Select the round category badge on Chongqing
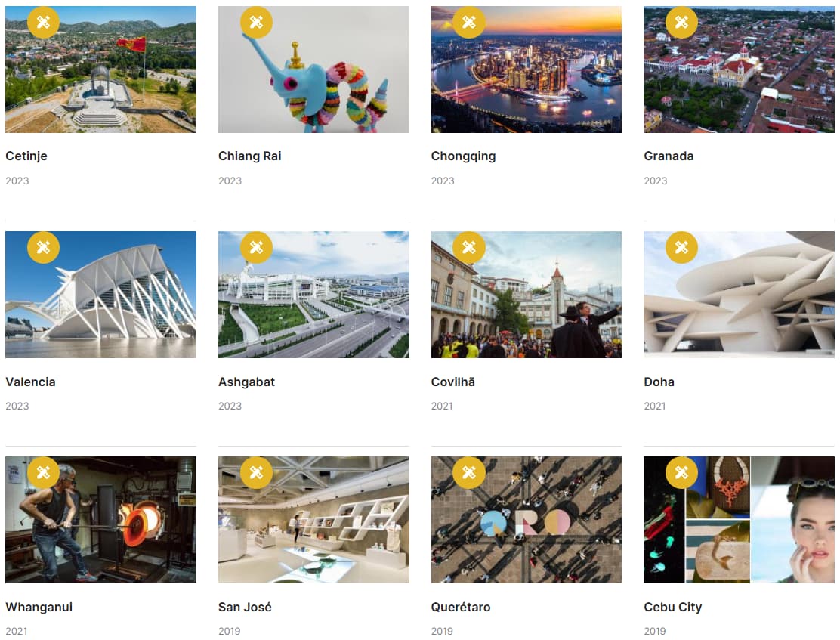Image resolution: width=840 pixels, height=640 pixels. click(469, 22)
